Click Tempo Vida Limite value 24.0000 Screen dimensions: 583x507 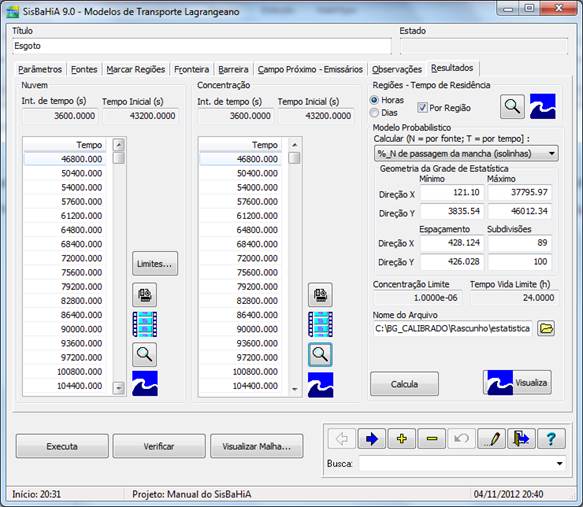point(514,298)
